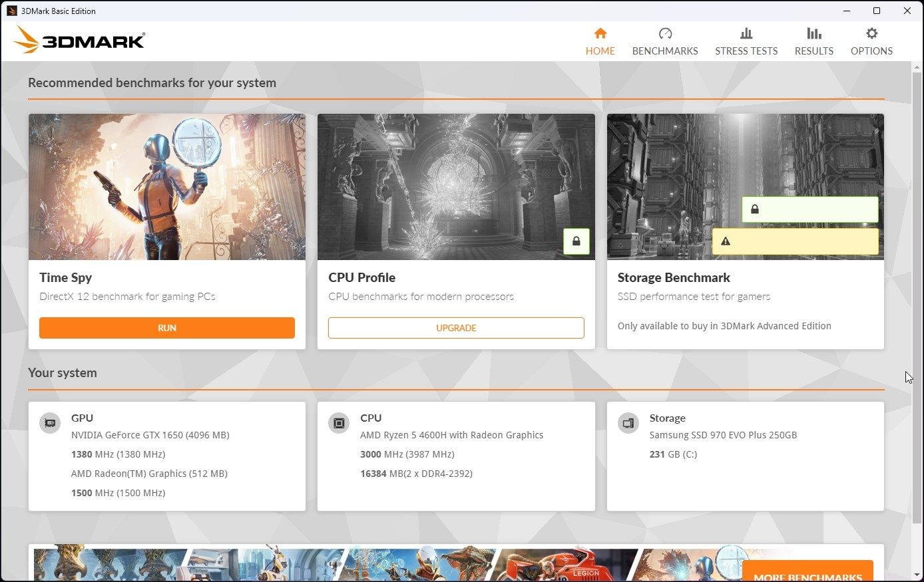
Task: Click '3000 MHz (3987 MHz)' CPU clock
Action: [x=407, y=454]
